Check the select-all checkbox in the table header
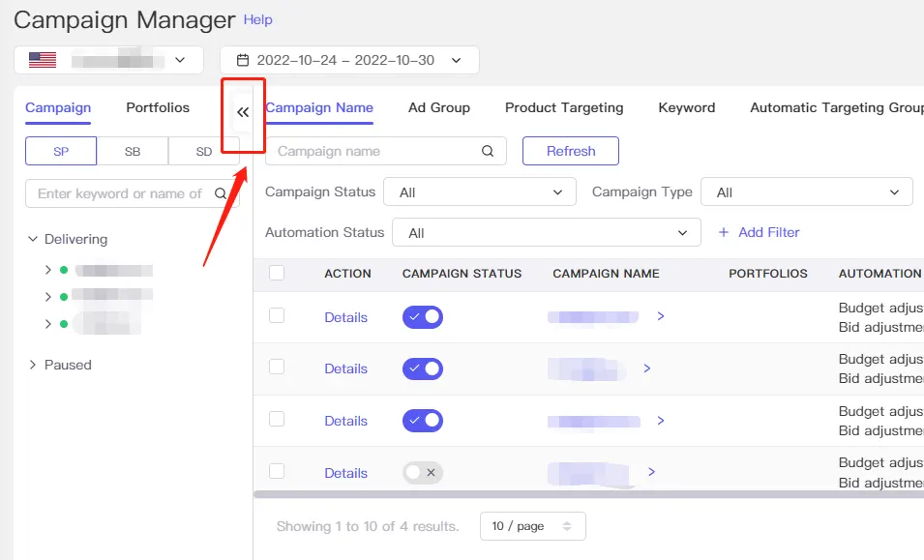 [x=278, y=274]
